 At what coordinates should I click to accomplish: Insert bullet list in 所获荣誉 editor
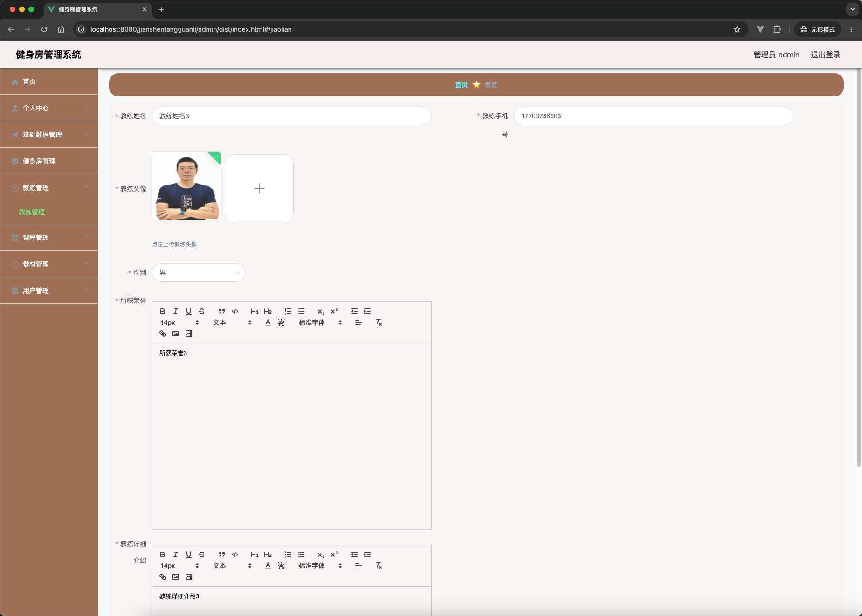301,311
